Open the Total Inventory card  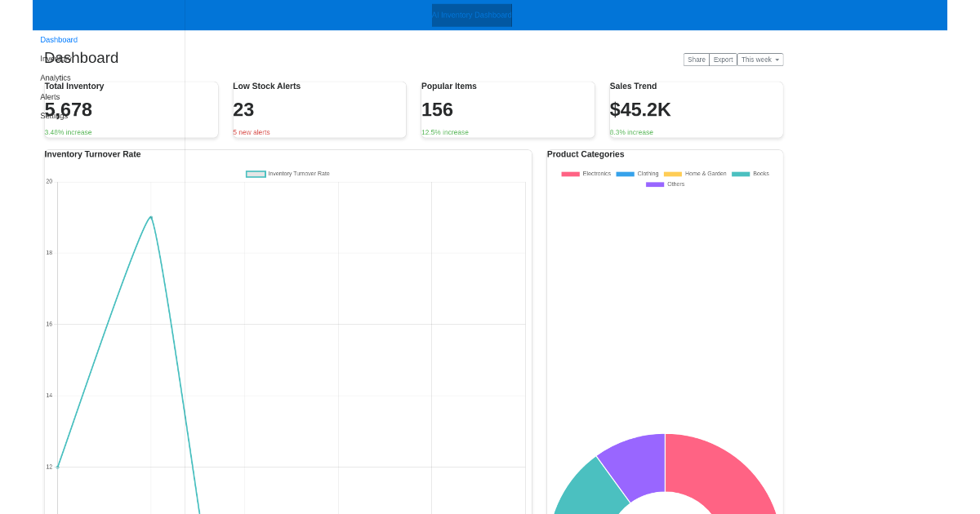tap(131, 109)
